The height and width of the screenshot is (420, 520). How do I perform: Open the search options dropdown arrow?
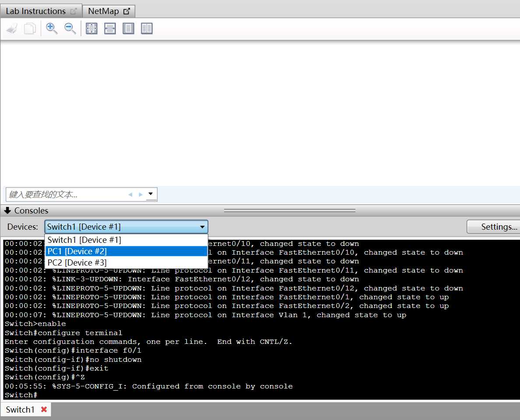[x=151, y=194]
